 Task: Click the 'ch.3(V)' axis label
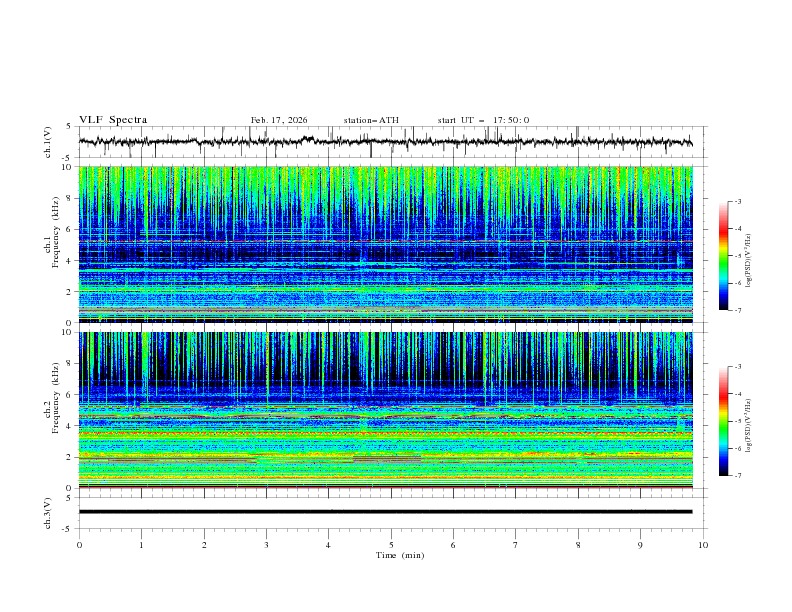(47, 513)
